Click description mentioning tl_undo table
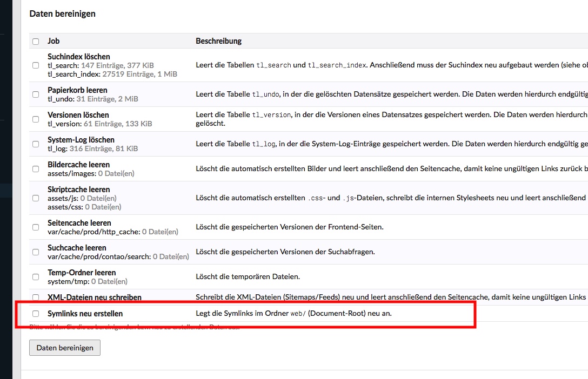This screenshot has width=588, height=379. pos(392,94)
